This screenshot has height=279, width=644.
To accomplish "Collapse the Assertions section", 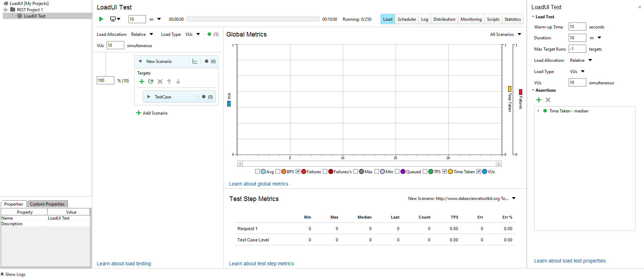I will (x=533, y=90).
